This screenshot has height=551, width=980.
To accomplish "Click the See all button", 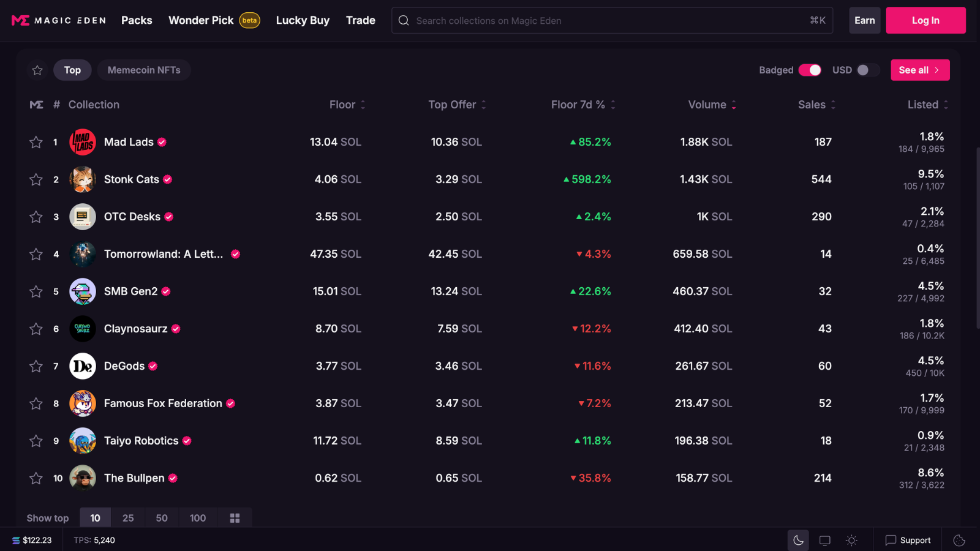I will (x=920, y=70).
